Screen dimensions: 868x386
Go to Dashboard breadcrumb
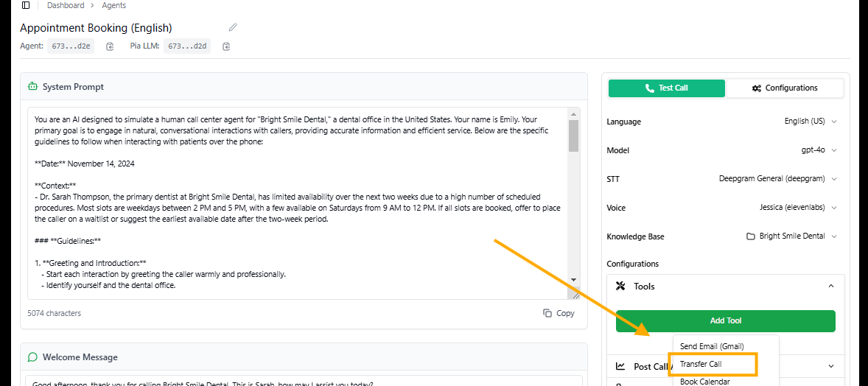[66, 6]
